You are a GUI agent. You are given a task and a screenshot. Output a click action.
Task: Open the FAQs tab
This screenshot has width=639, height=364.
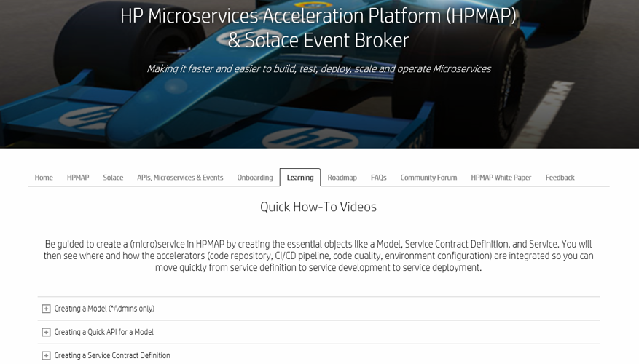click(378, 178)
